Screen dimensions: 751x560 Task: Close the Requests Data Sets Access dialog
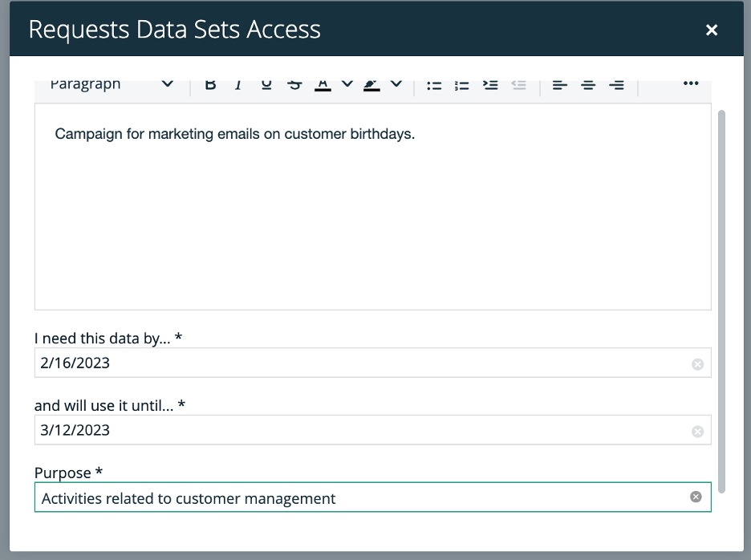711,30
